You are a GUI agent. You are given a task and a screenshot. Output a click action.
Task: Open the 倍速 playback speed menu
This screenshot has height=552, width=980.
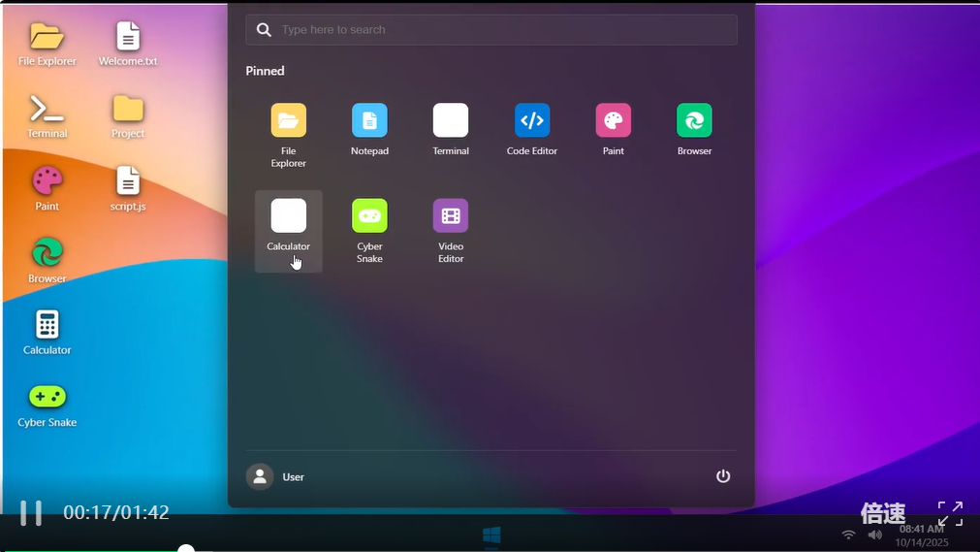click(x=882, y=513)
